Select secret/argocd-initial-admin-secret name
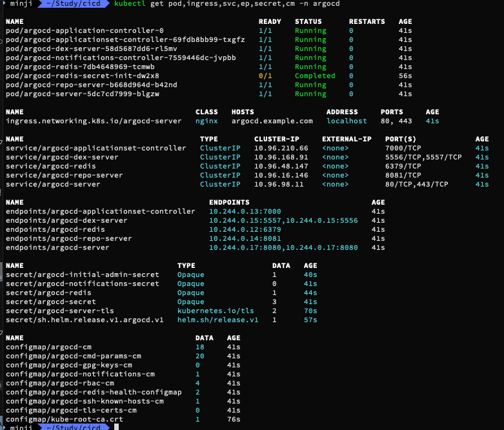Image resolution: width=504 pixels, height=430 pixels. pos(83,274)
